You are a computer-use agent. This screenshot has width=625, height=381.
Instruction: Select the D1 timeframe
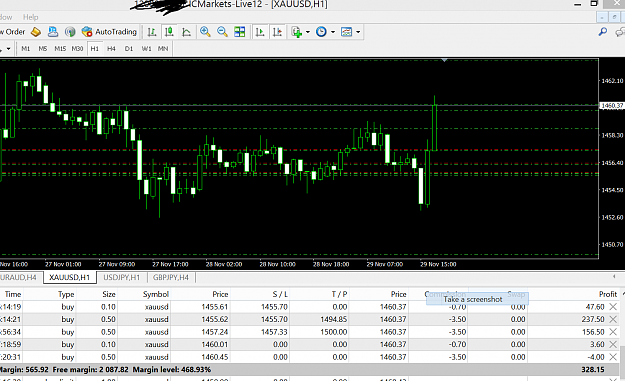[x=129, y=49]
